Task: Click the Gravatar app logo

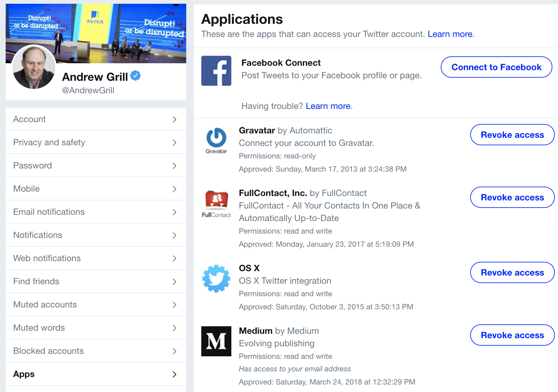Action: [216, 140]
